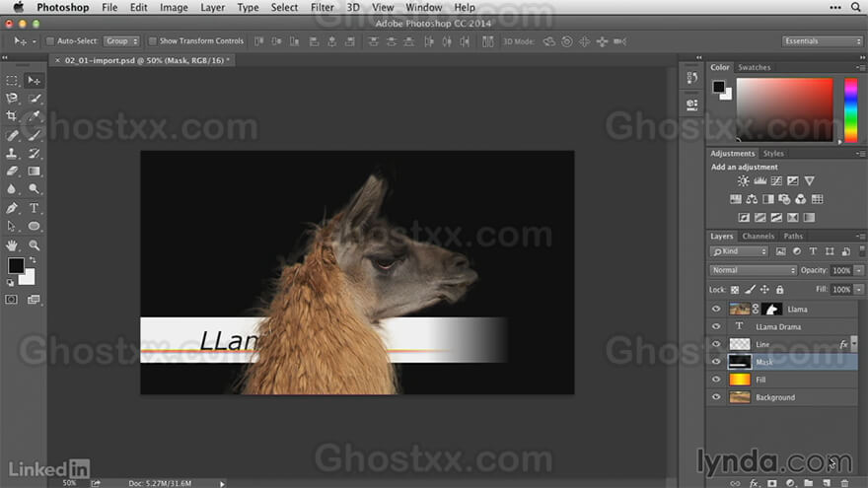Hide the Line layer

pyautogui.click(x=716, y=344)
